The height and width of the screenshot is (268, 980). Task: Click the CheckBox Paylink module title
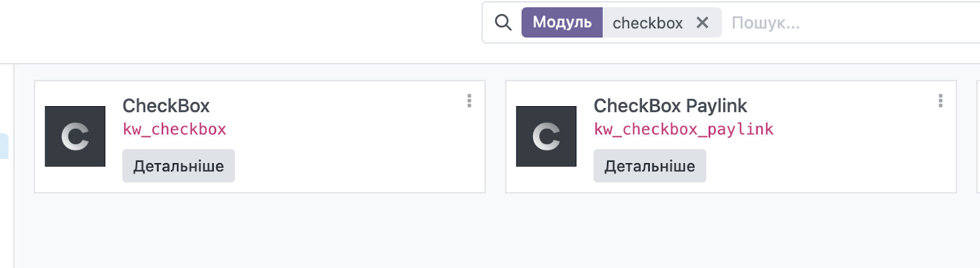[670, 106]
